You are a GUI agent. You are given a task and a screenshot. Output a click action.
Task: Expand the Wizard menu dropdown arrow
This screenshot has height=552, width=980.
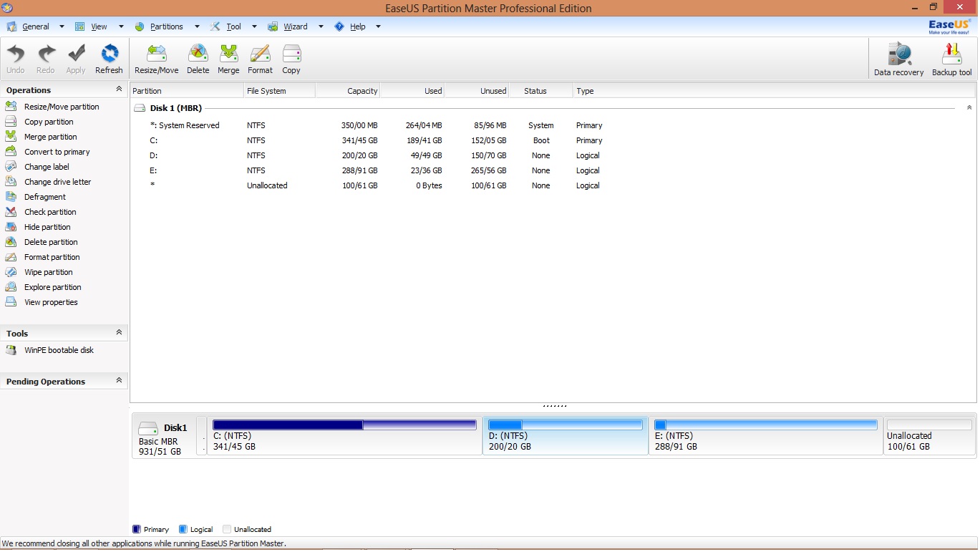click(x=320, y=26)
